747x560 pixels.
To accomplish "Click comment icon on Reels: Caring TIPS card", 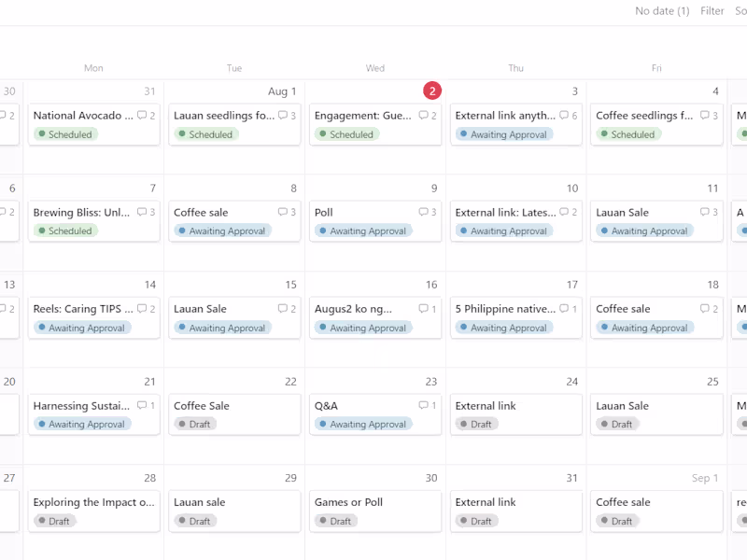I will [142, 309].
